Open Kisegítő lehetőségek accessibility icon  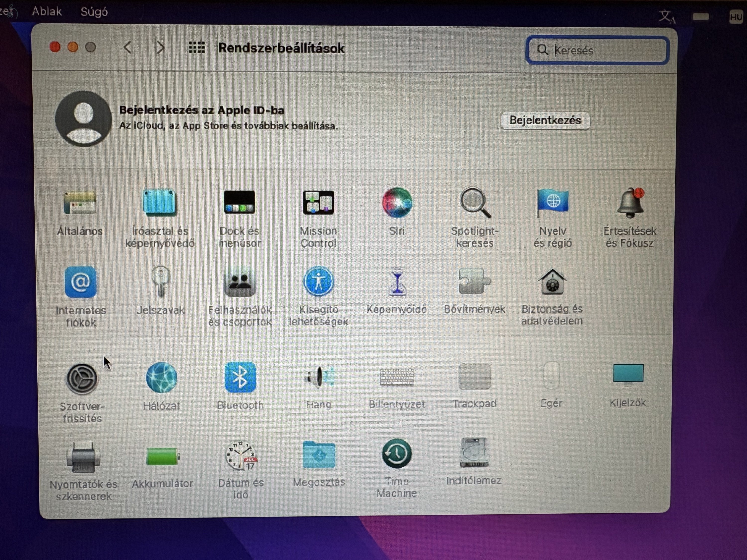click(x=318, y=281)
